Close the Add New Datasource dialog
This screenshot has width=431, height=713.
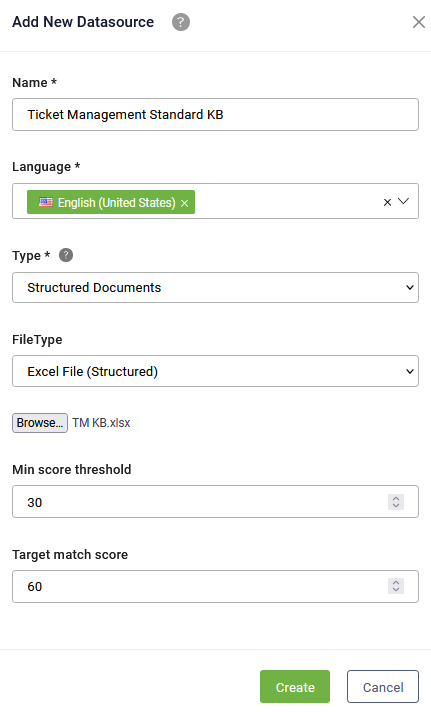(x=419, y=22)
